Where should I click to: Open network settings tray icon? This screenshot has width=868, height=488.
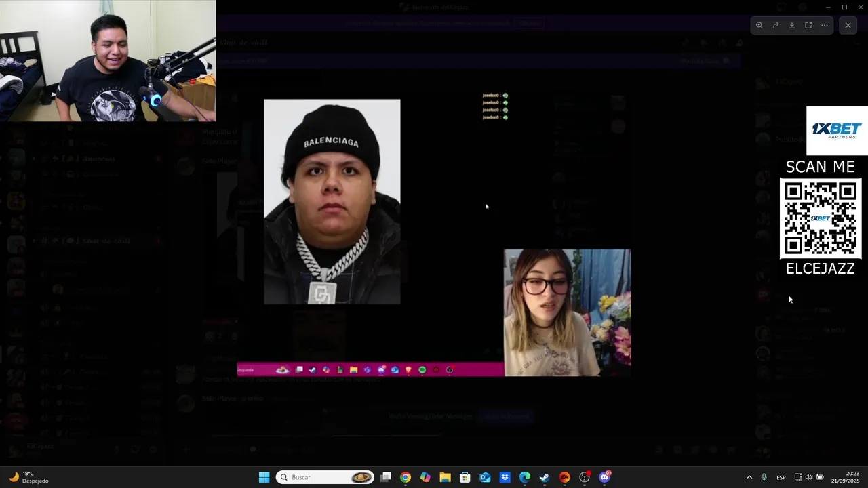798,477
